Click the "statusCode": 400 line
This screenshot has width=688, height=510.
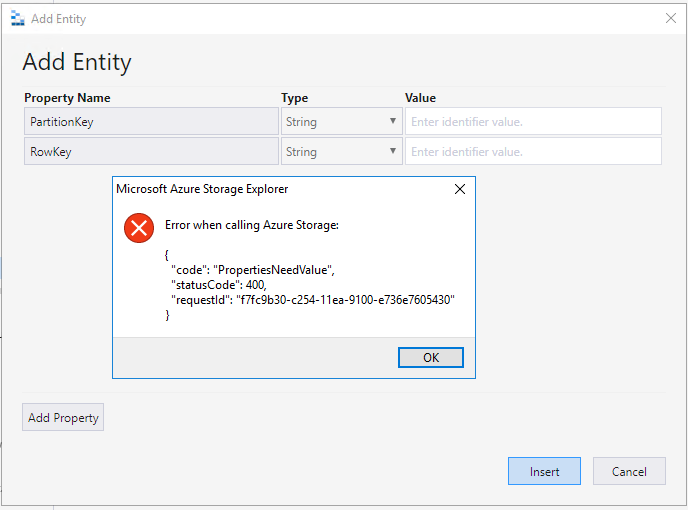coord(219,285)
